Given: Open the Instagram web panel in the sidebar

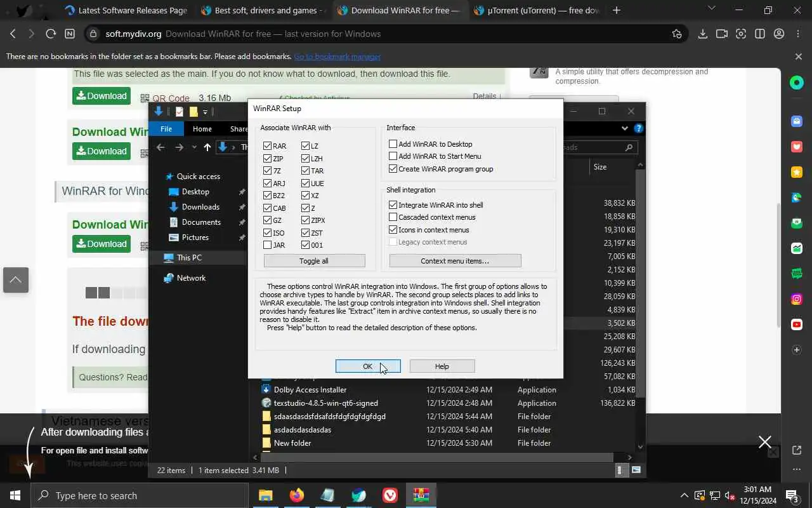Looking at the screenshot, I should click(x=797, y=299).
